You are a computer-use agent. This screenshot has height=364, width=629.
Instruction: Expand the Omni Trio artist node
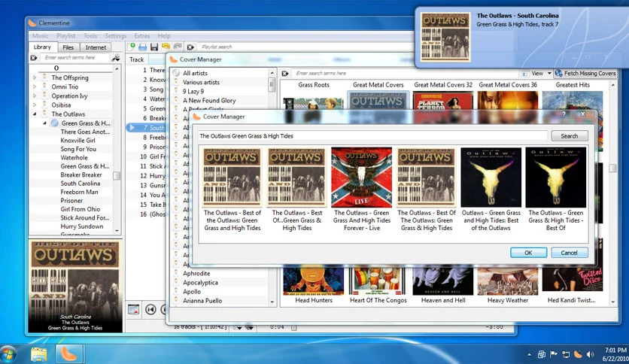tap(35, 86)
